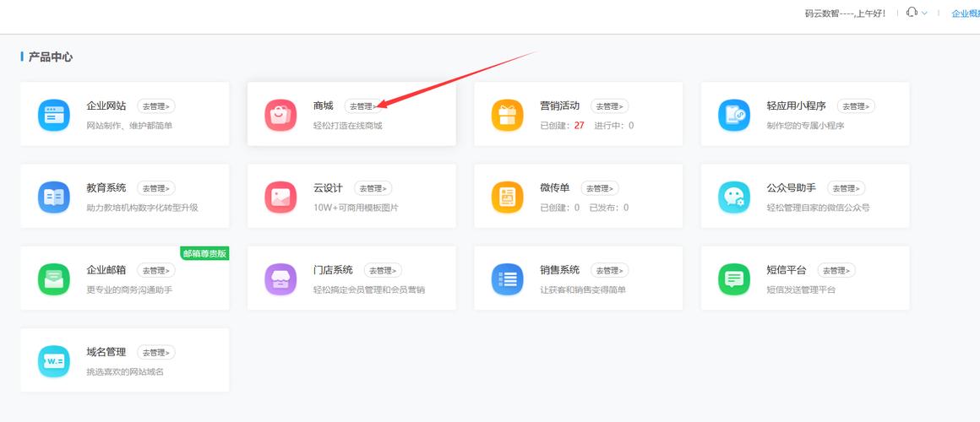Click the 域名管理 title text

pos(106,353)
